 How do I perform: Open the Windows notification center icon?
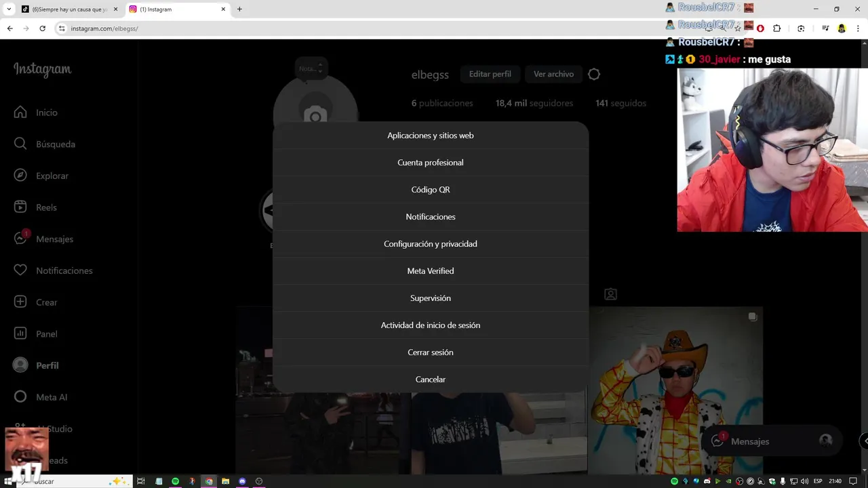[x=853, y=481]
